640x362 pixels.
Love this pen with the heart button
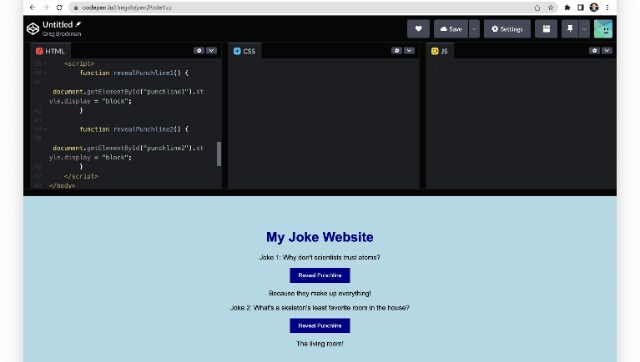click(418, 29)
